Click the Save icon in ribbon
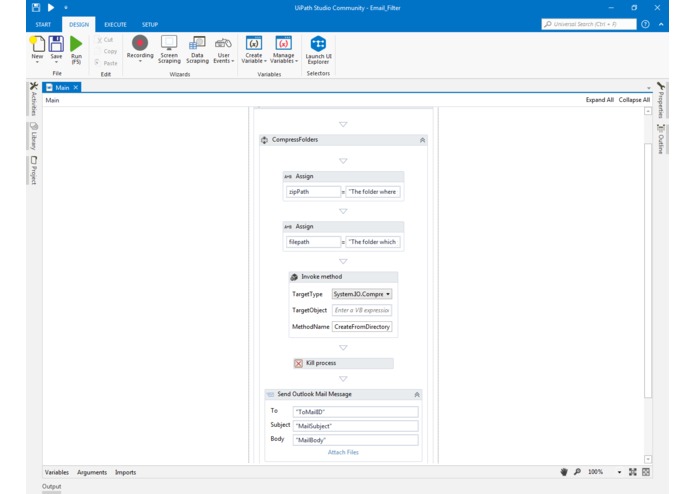695x494 pixels. coord(56,49)
